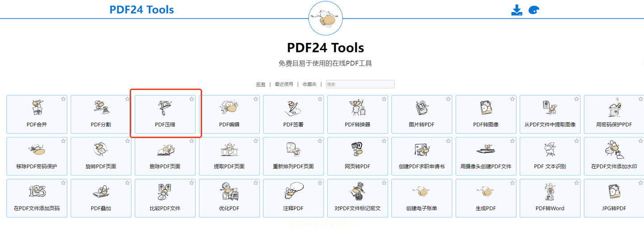The image size is (644, 227).
Task: Open the PDF 文本识别 tool icon
Action: click(x=550, y=150)
